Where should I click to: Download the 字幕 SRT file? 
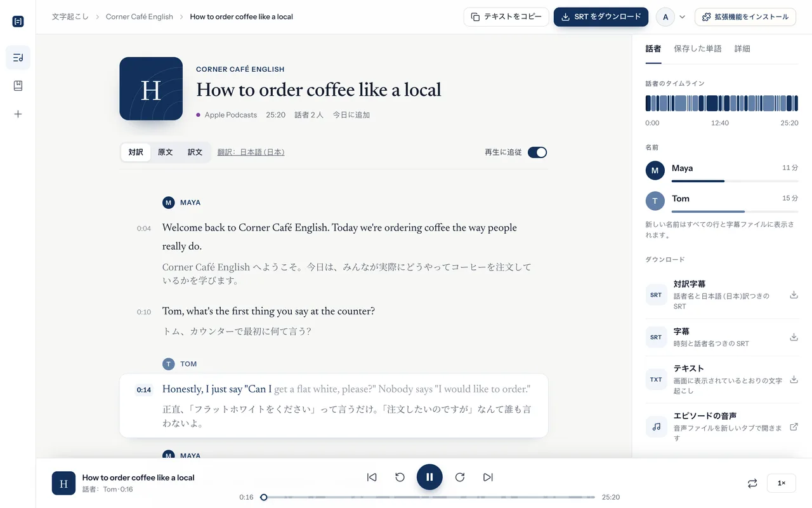[794, 337]
